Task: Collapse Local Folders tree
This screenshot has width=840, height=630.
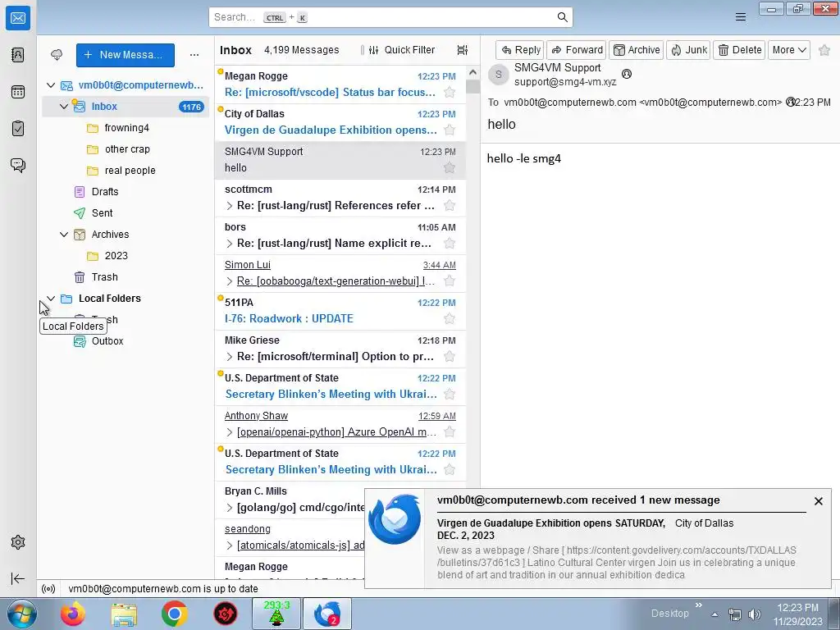Action: point(51,299)
